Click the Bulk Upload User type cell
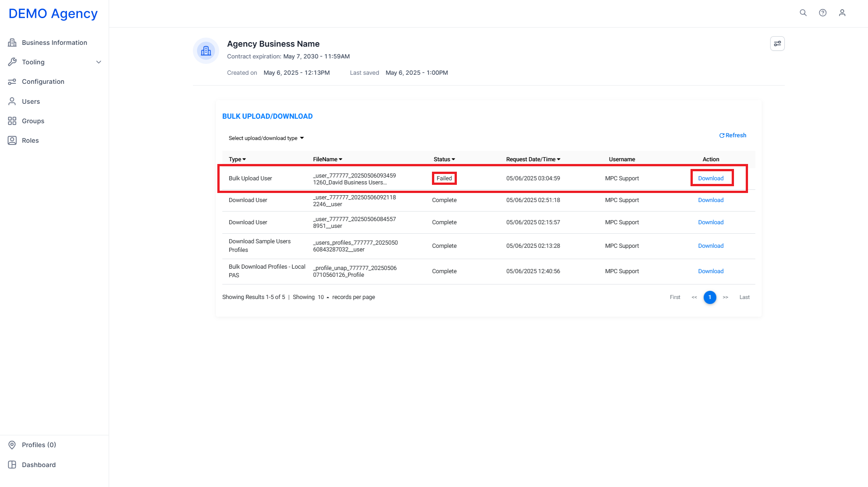Image resolution: width=868 pixels, height=487 pixels. tap(250, 178)
